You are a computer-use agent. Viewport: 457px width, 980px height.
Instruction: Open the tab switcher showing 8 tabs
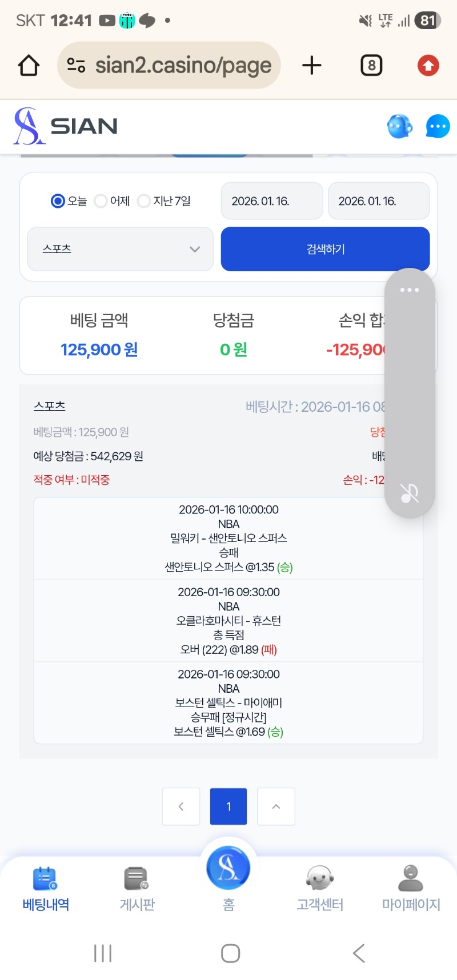(x=371, y=66)
